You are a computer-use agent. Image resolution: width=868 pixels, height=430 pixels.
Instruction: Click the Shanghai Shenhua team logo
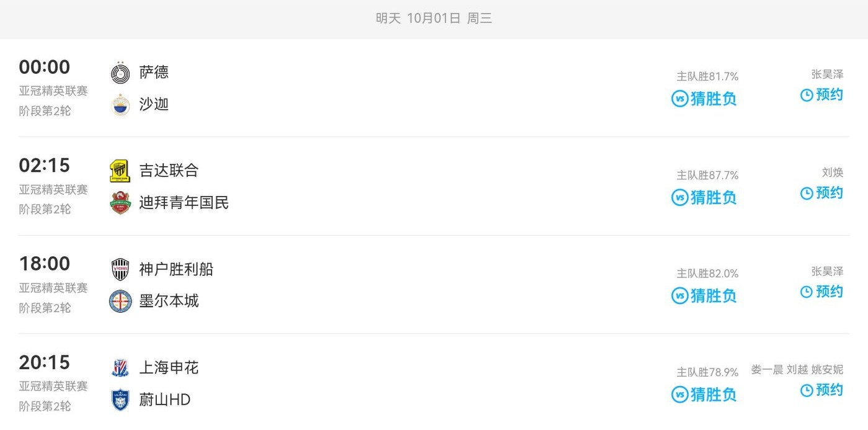120,368
